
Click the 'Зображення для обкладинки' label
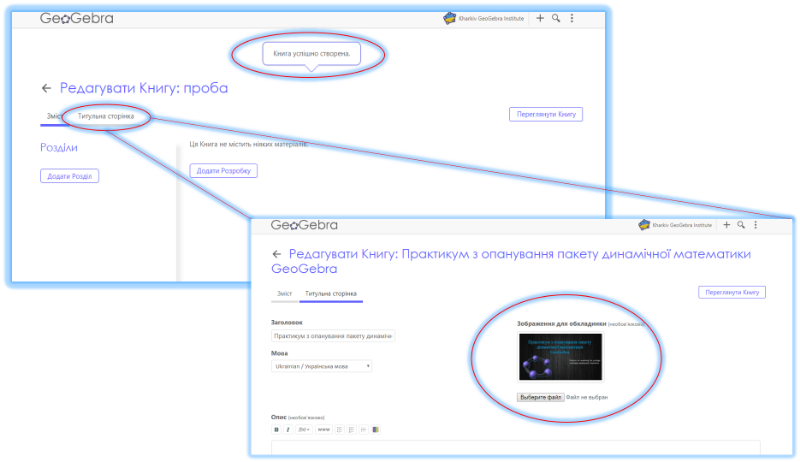tap(562, 323)
